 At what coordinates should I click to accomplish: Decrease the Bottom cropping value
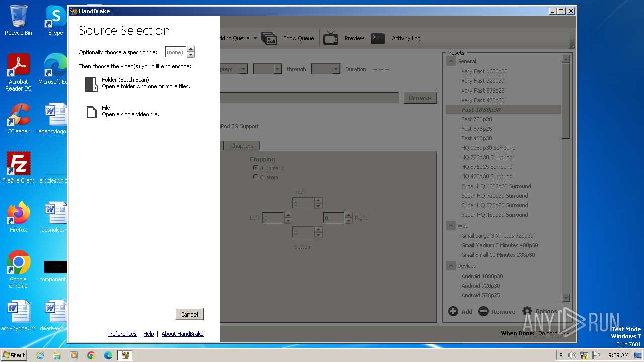click(318, 235)
